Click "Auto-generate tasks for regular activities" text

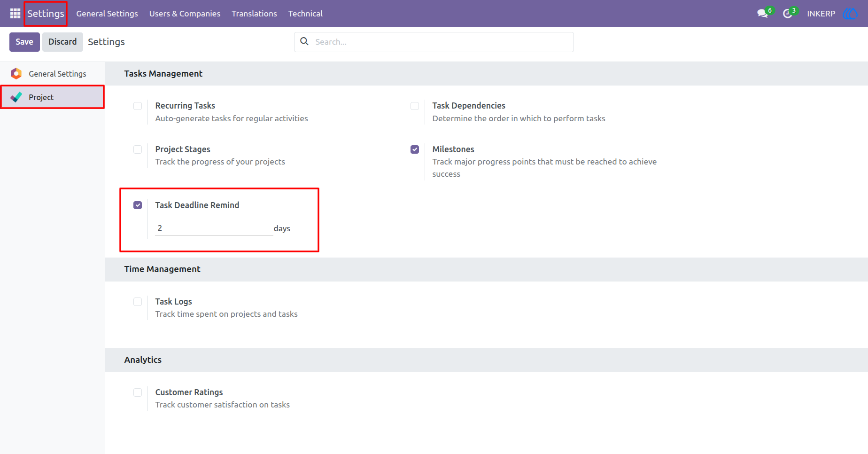(232, 118)
